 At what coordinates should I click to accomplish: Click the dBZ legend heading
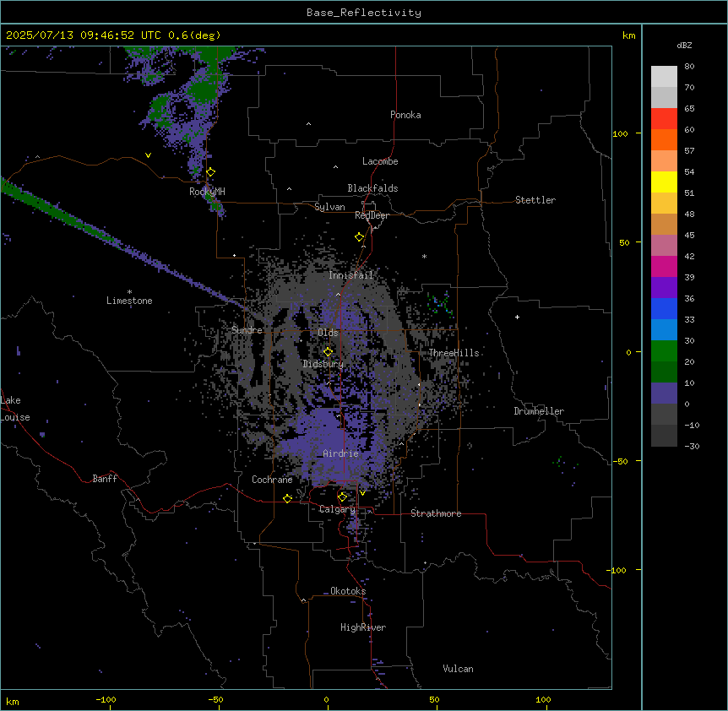pos(684,45)
